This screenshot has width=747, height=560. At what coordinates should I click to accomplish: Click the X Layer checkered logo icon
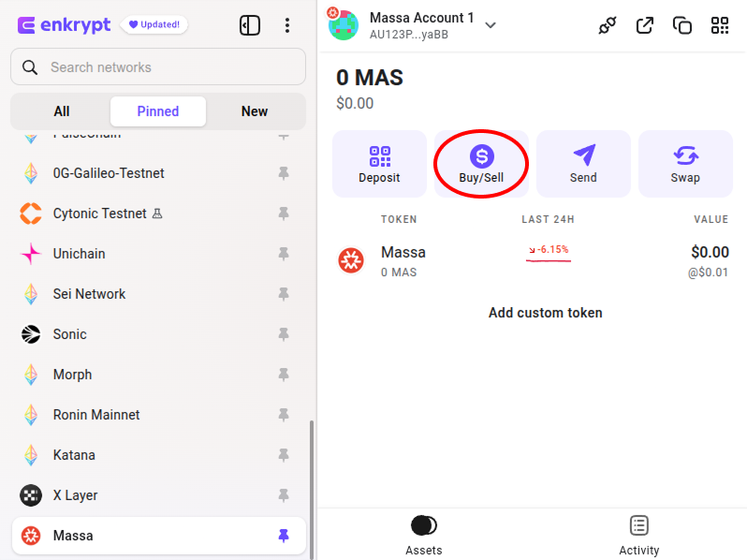[x=31, y=495]
